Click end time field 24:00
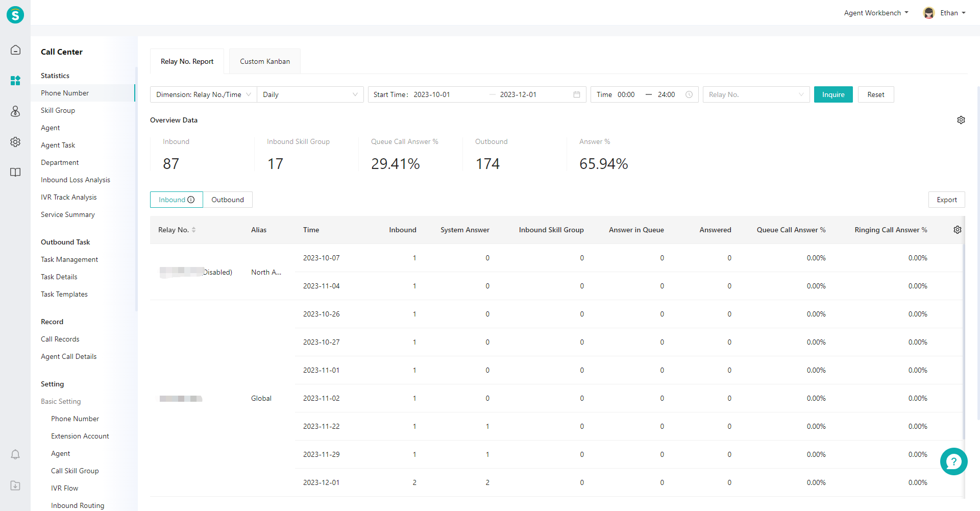 [667, 94]
